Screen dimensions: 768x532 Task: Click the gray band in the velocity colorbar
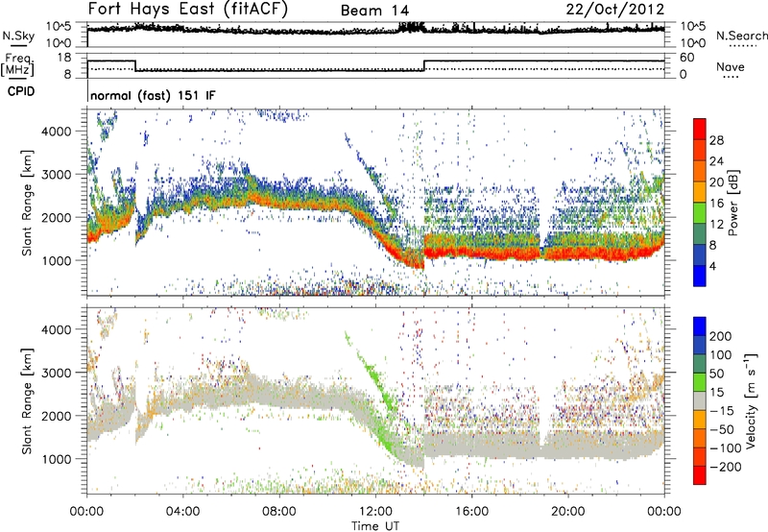pyautogui.click(x=700, y=400)
